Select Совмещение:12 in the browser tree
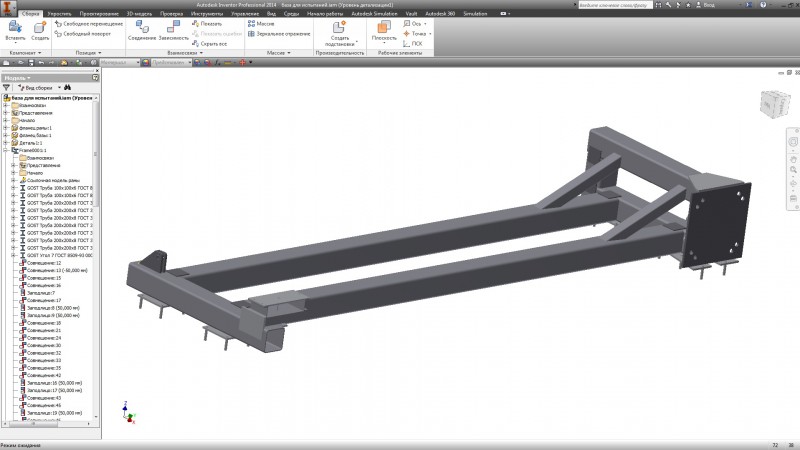This screenshot has width=800, height=450. 40,263
